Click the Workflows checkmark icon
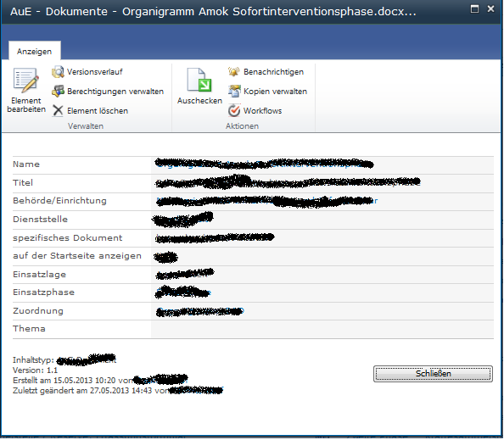The image size is (504, 440). coord(234,111)
